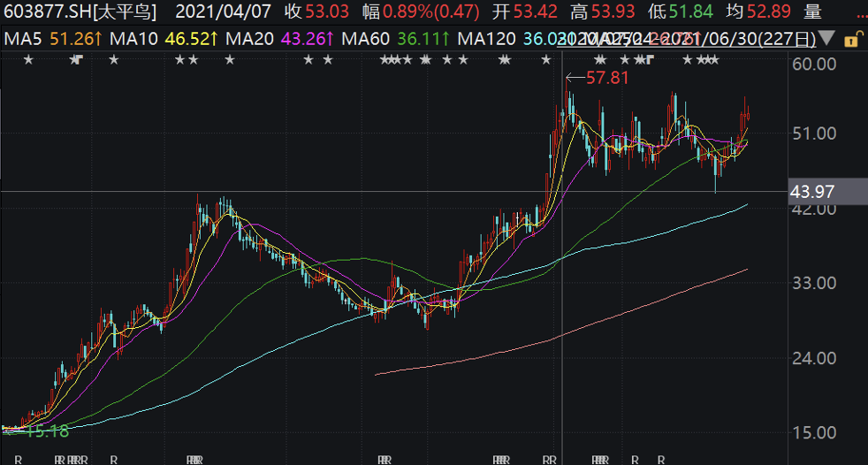Select the 量 volume label in header
This screenshot has width=868, height=465.
pos(812,11)
